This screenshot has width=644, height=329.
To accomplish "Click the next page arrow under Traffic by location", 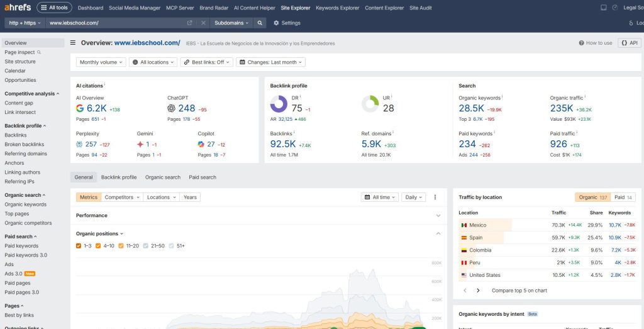I will tap(478, 291).
